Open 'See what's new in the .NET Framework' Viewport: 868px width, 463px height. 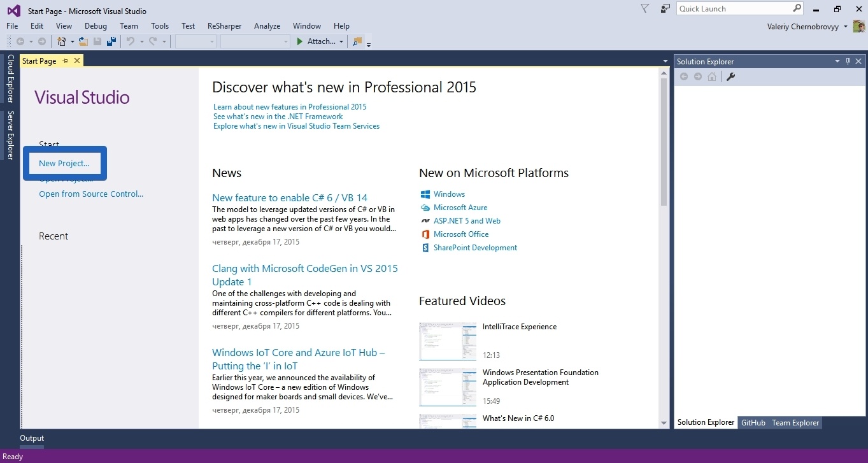tap(278, 117)
